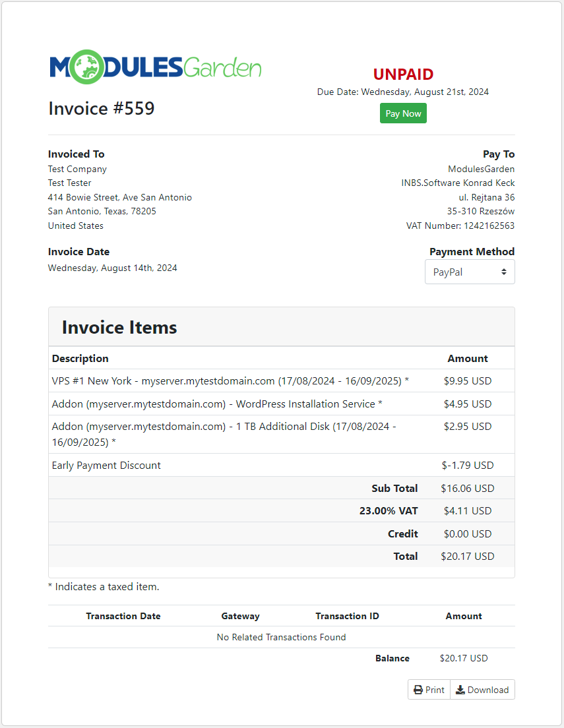The height and width of the screenshot is (728, 564).
Task: Click the Download button label
Action: tap(487, 690)
